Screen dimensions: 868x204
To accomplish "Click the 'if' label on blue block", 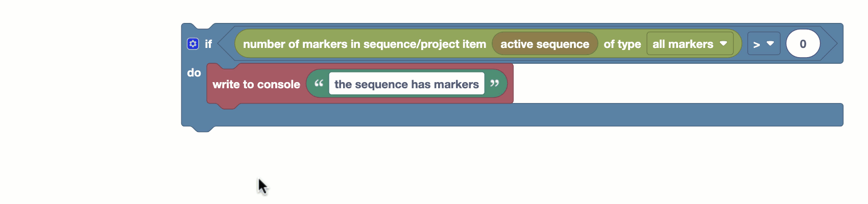I will [208, 44].
